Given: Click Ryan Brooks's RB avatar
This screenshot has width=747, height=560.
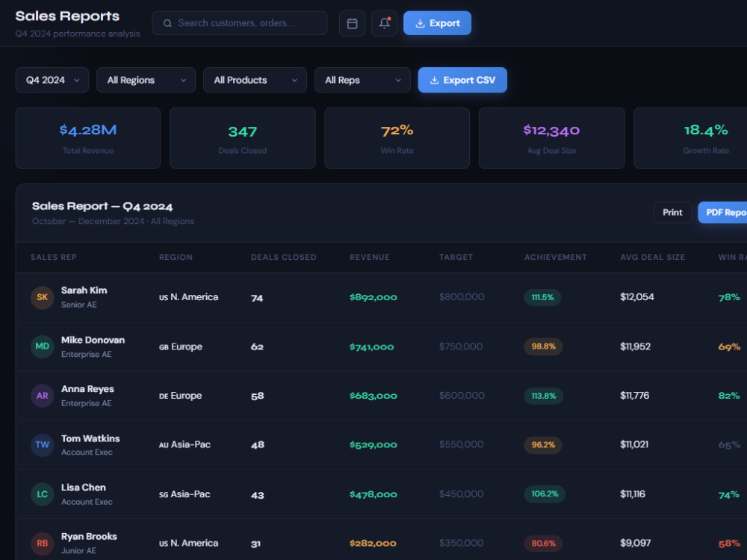Looking at the screenshot, I should click(x=43, y=544).
